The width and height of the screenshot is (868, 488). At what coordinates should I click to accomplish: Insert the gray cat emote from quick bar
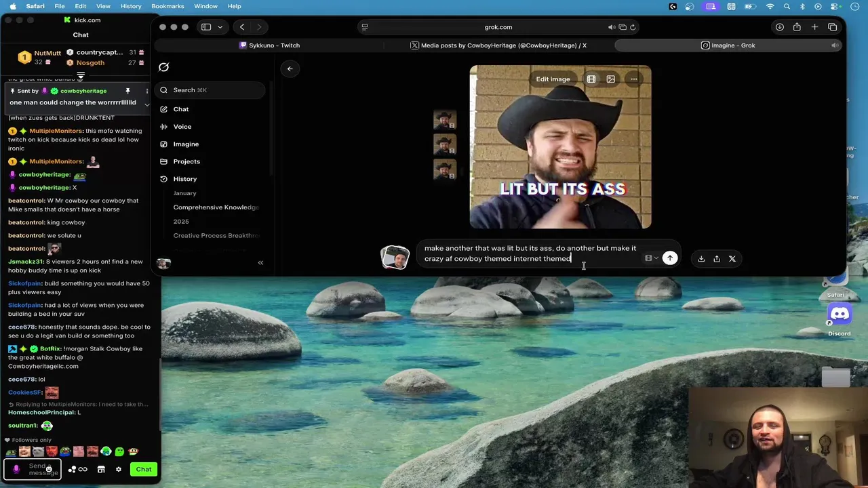tap(39, 451)
